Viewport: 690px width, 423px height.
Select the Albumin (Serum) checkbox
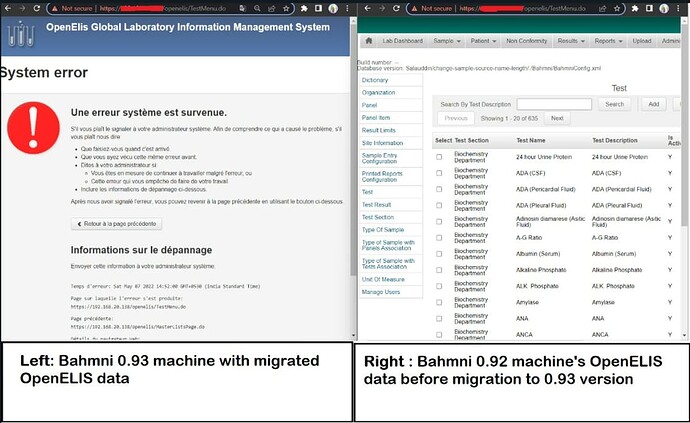(x=439, y=254)
